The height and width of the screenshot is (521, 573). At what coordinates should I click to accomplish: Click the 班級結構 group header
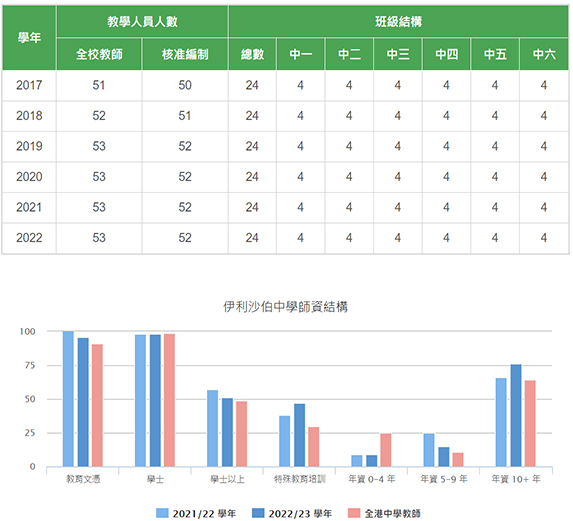tap(398, 22)
